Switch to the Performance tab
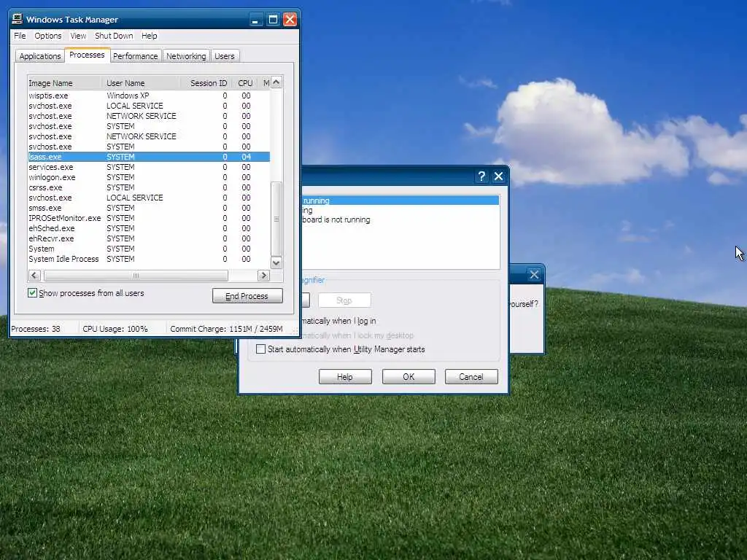The height and width of the screenshot is (560, 747). 135,55
